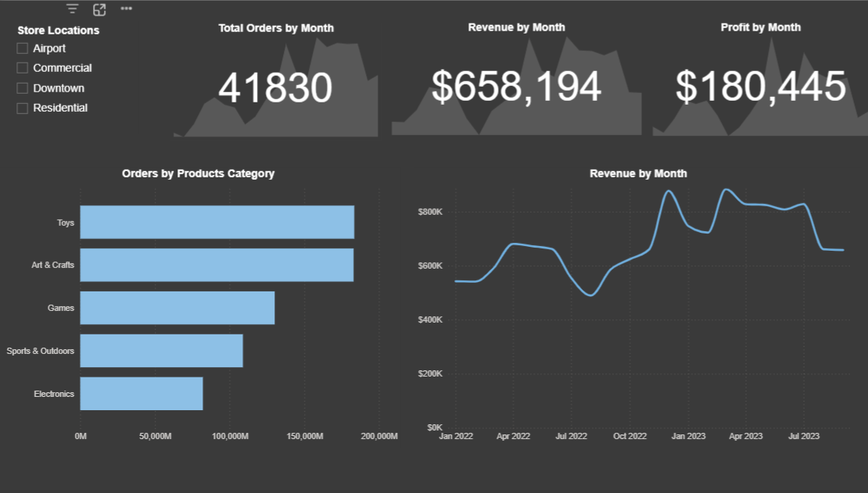The height and width of the screenshot is (493, 868).
Task: Select the $658,194 revenue card value
Action: pos(516,87)
